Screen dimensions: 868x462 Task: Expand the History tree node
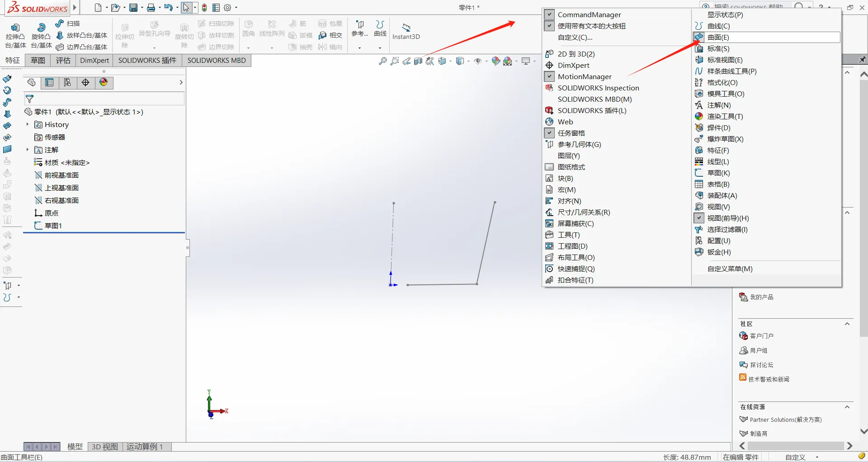(x=28, y=124)
